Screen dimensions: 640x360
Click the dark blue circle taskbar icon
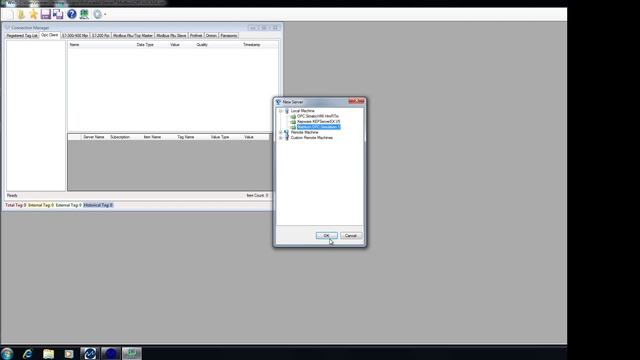[x=111, y=353]
